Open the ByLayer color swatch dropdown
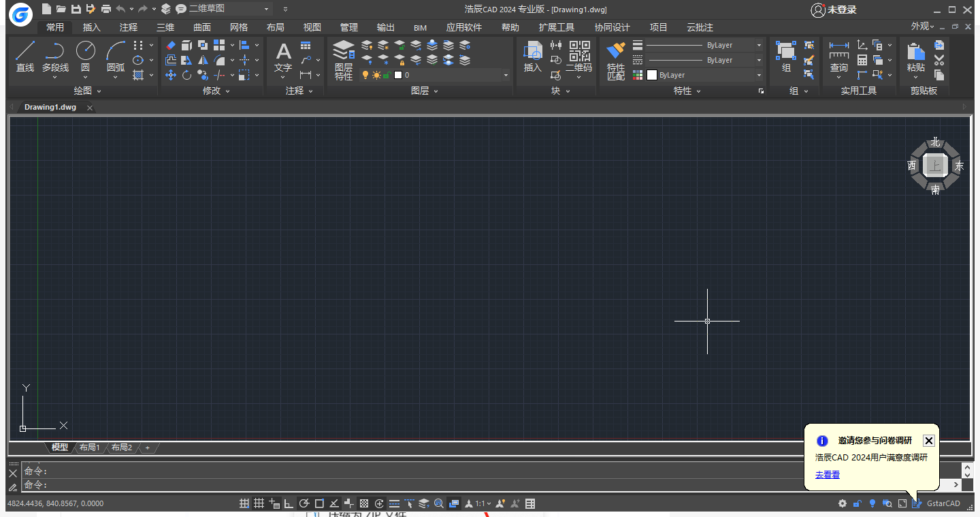 pyautogui.click(x=759, y=76)
